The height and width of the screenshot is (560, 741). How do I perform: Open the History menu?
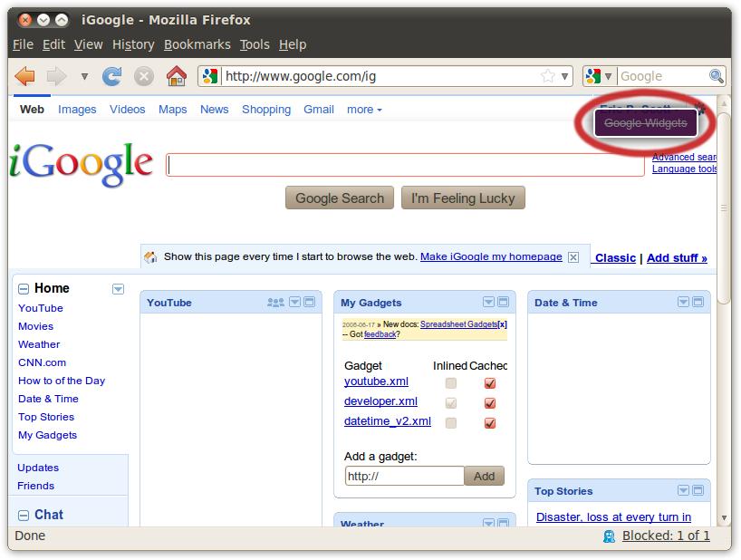pyautogui.click(x=133, y=44)
